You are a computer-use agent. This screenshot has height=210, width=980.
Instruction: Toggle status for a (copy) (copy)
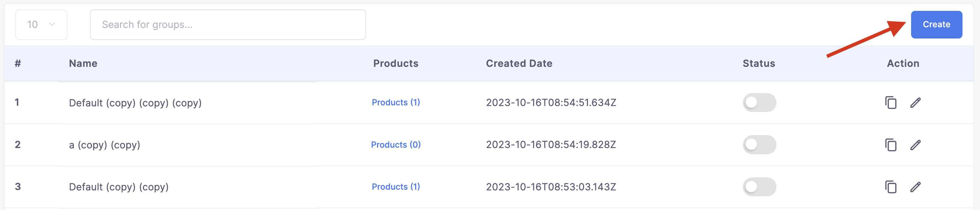coord(759,145)
